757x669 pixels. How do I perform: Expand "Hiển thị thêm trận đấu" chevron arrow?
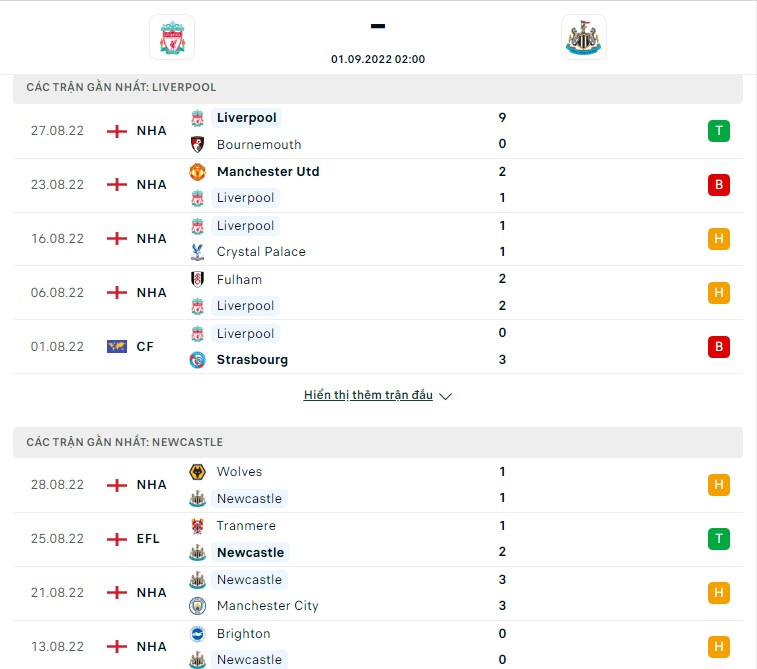click(x=445, y=396)
